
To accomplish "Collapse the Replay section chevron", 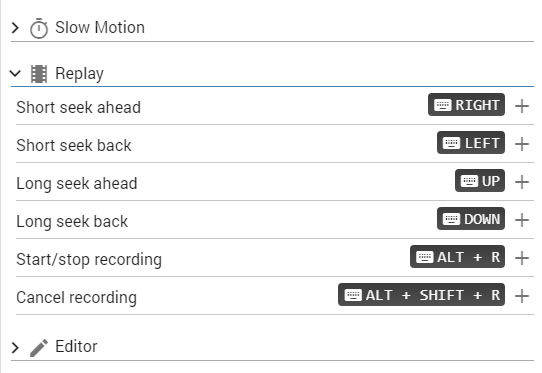I will click(x=15, y=73).
